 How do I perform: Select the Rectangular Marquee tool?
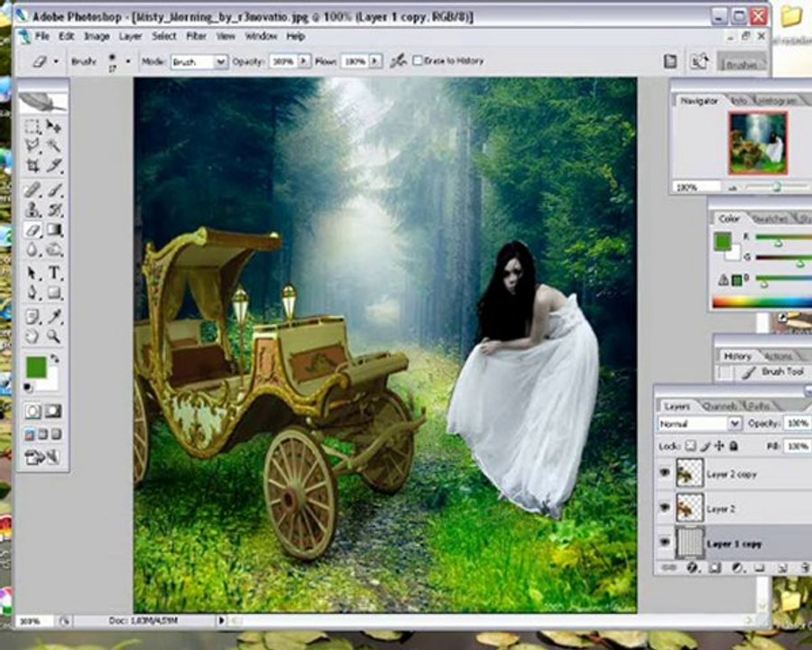(x=32, y=126)
